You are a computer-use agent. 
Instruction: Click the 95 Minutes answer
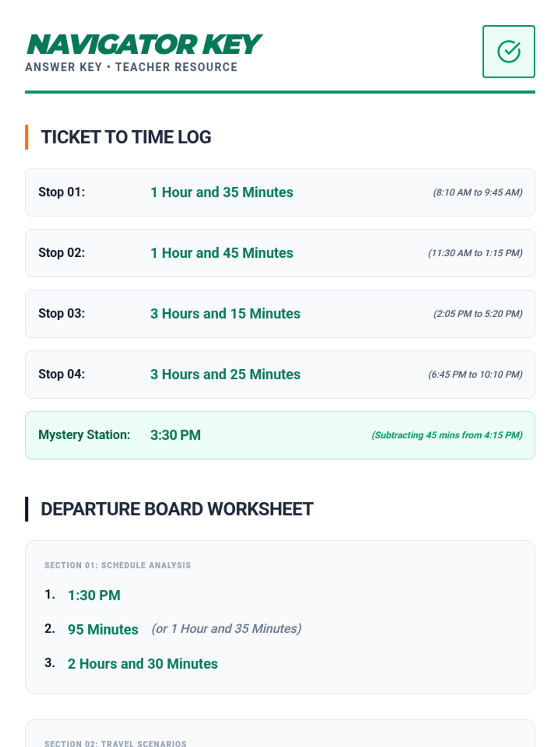click(103, 629)
